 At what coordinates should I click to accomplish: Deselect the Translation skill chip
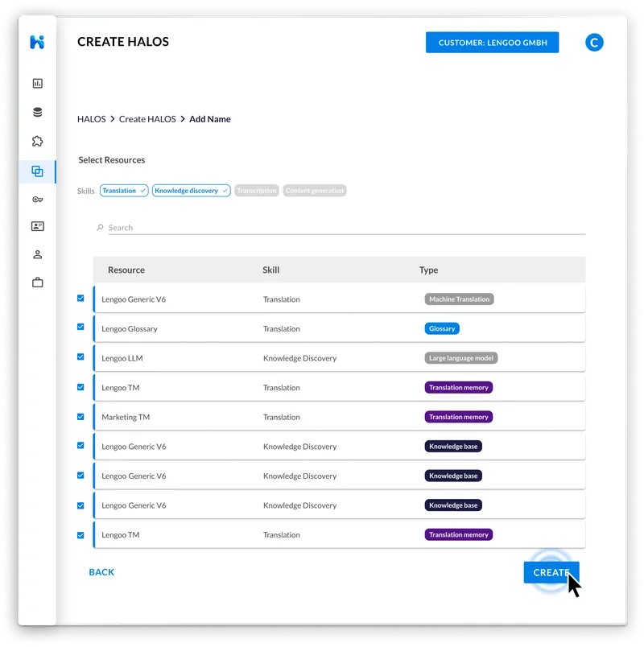[x=124, y=191]
